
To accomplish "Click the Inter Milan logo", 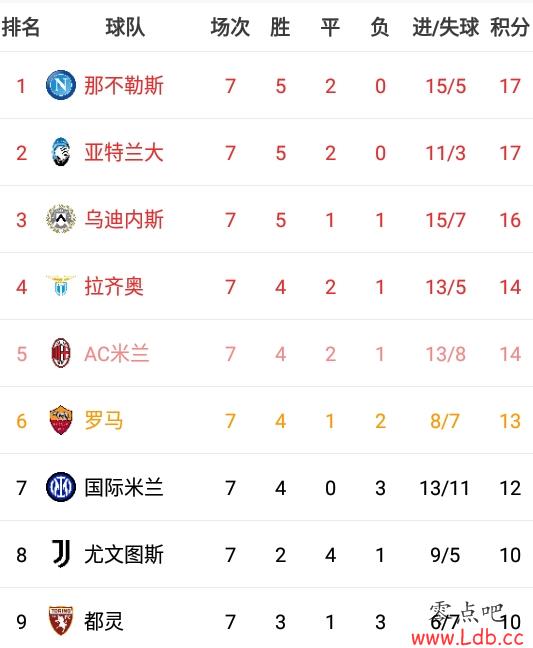I will (x=61, y=487).
